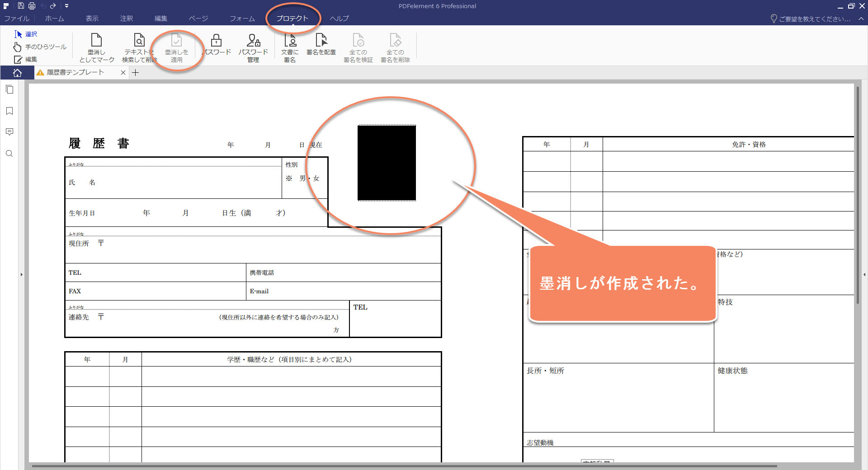Restore down the PDFelement window
Screen dimensions: 868x470
point(851,6)
